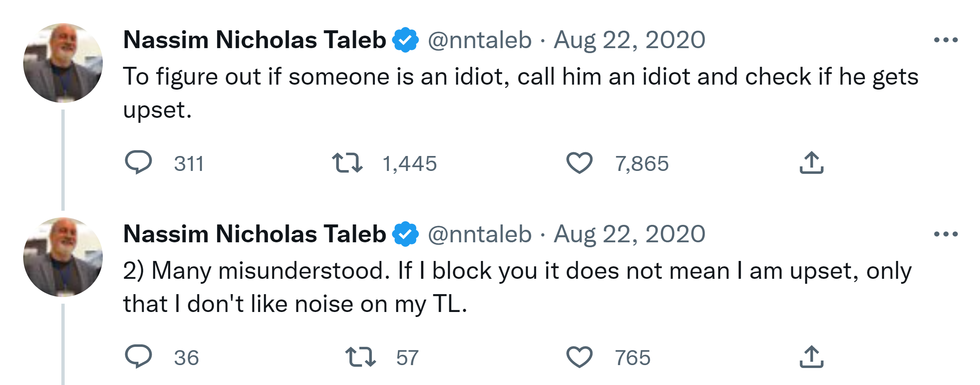The height and width of the screenshot is (385, 980).
Task: Open the @nntaleb handle on second tweet
Action: tap(480, 234)
